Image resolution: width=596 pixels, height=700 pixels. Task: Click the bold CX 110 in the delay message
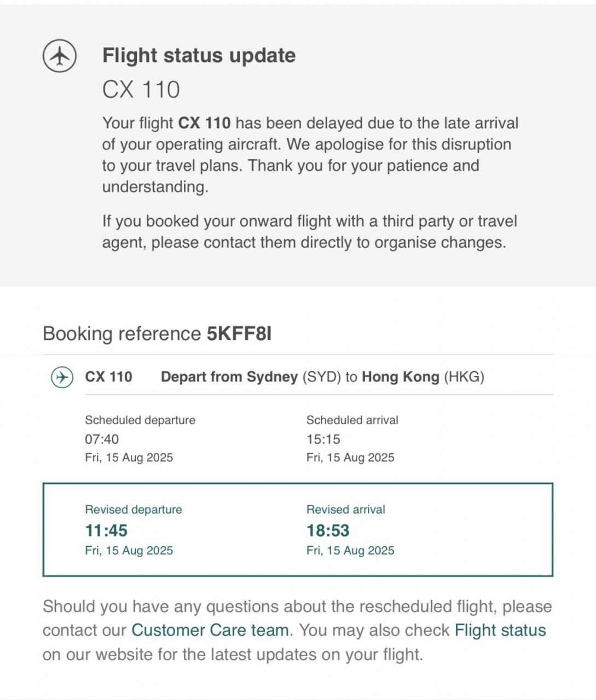pos(204,123)
